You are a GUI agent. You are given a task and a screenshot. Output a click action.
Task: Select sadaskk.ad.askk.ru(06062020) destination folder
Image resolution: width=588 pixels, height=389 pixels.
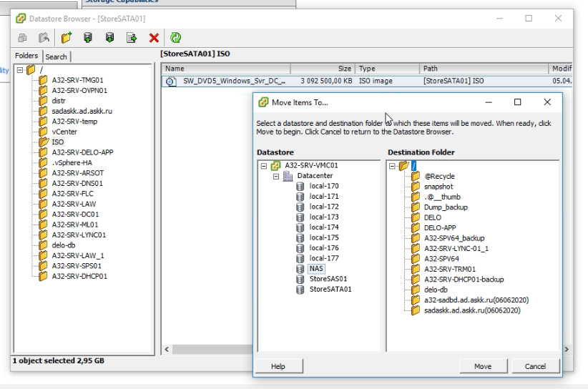click(x=472, y=310)
